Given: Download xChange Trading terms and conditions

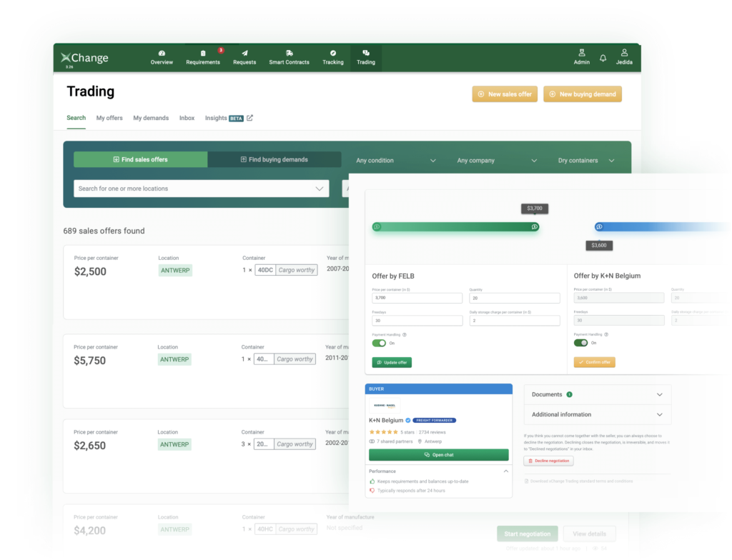Looking at the screenshot, I should coord(579,481).
